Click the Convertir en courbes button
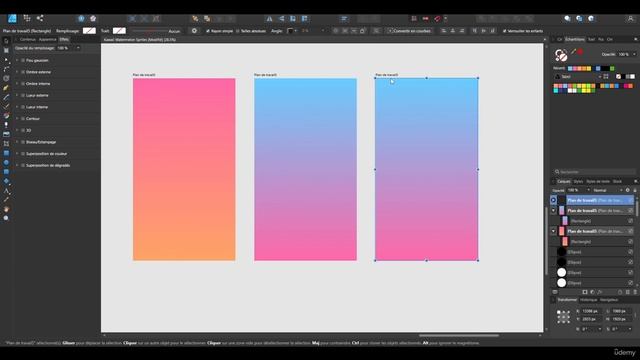 [409, 31]
